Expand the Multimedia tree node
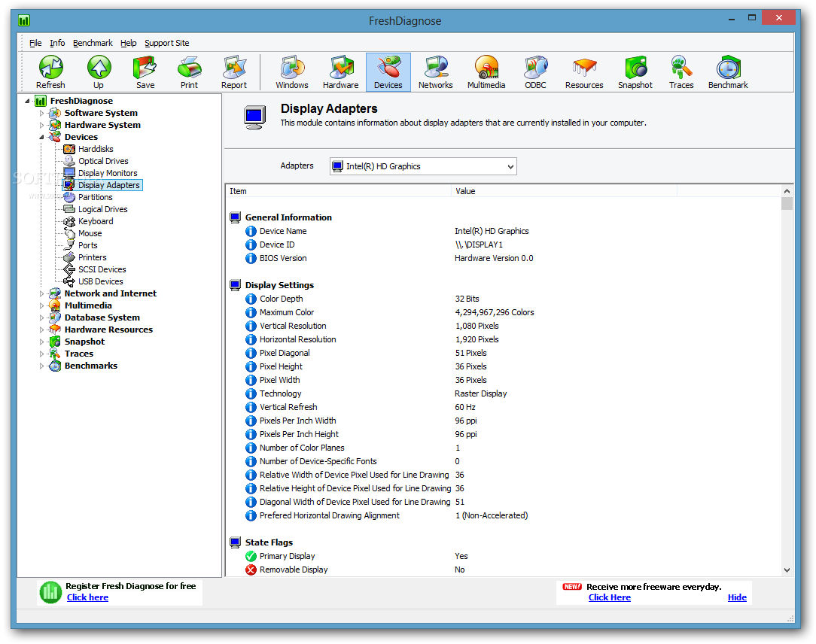 [42, 305]
